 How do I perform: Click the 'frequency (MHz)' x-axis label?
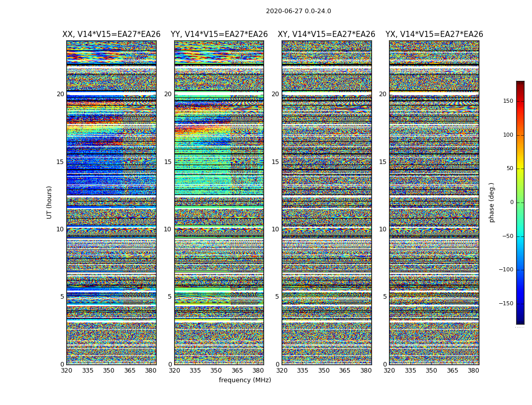pos(245,380)
